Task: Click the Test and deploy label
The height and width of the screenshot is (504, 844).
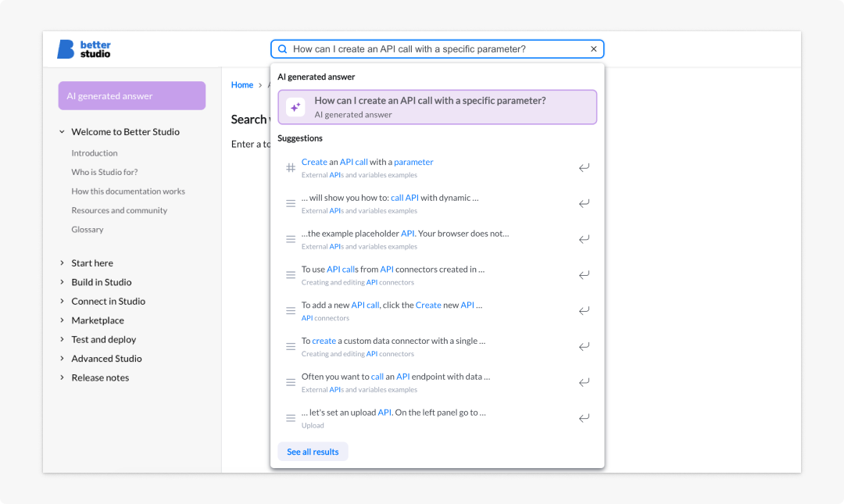Action: click(103, 340)
